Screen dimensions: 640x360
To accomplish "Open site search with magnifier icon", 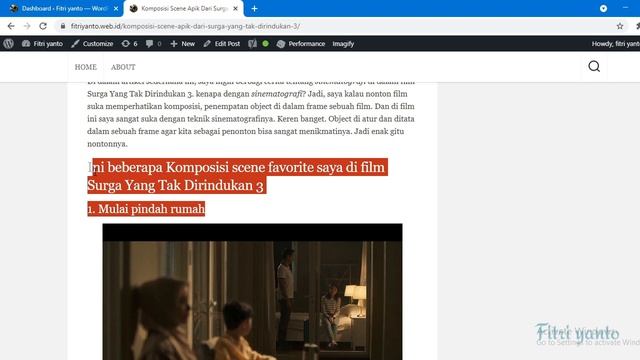I will click(594, 67).
